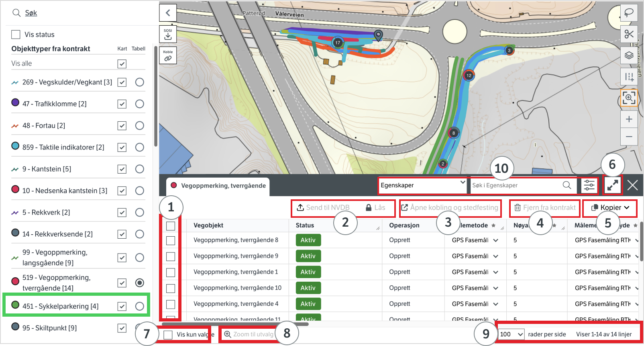Activate the scissors cut tool
Image resolution: width=644 pixels, height=346 pixels.
coord(629,35)
